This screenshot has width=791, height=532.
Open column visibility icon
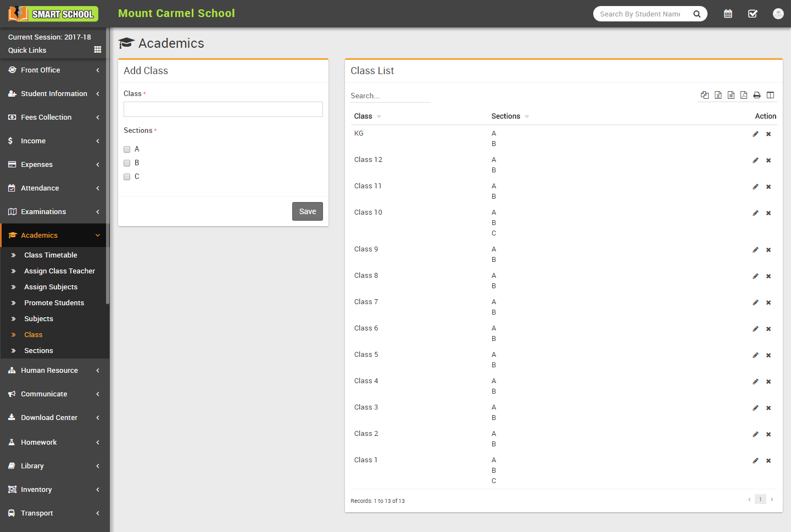click(770, 95)
